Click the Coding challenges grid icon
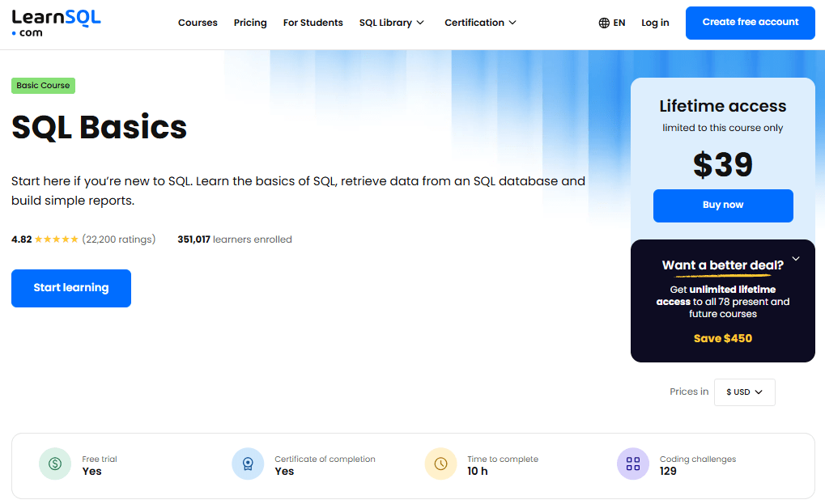This screenshot has height=504, width=825. pyautogui.click(x=633, y=464)
